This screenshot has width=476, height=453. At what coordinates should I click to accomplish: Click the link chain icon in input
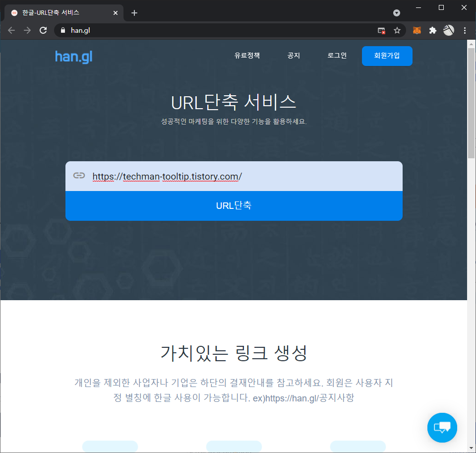pyautogui.click(x=79, y=176)
